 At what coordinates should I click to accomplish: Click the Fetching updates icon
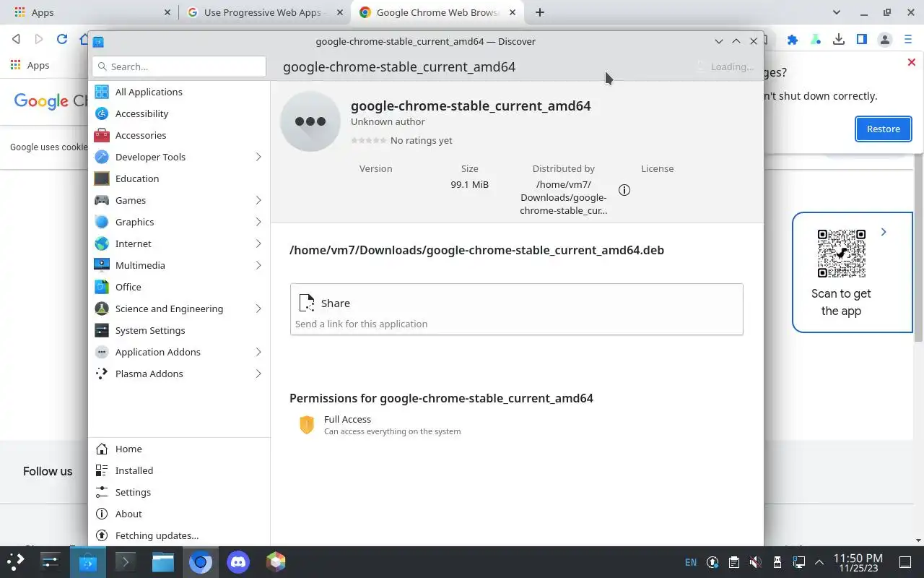click(x=102, y=535)
